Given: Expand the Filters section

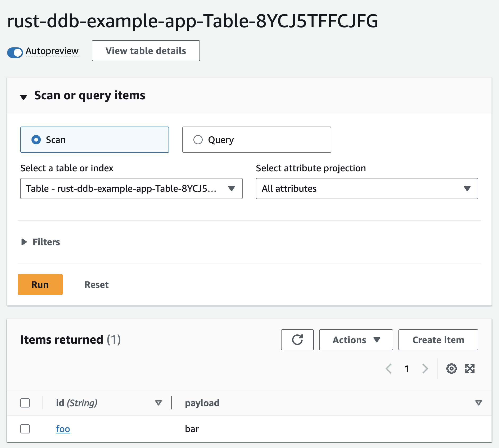Looking at the screenshot, I should tap(24, 242).
